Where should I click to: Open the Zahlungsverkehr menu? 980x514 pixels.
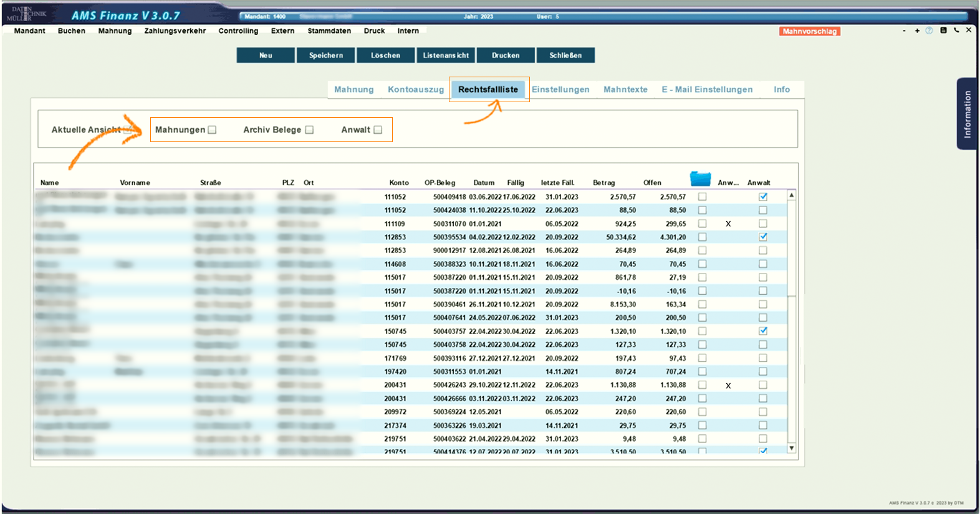(175, 31)
